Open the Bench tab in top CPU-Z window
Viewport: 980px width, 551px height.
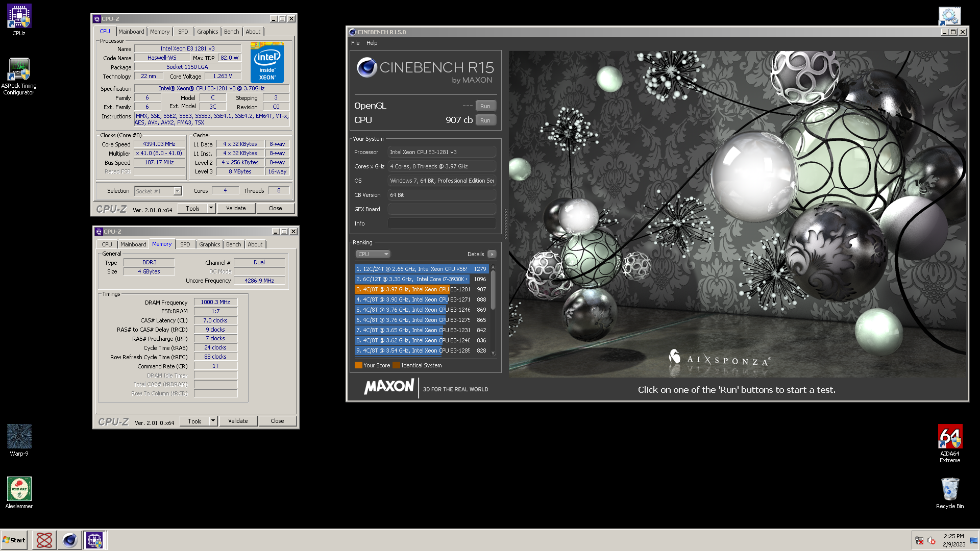click(x=232, y=32)
